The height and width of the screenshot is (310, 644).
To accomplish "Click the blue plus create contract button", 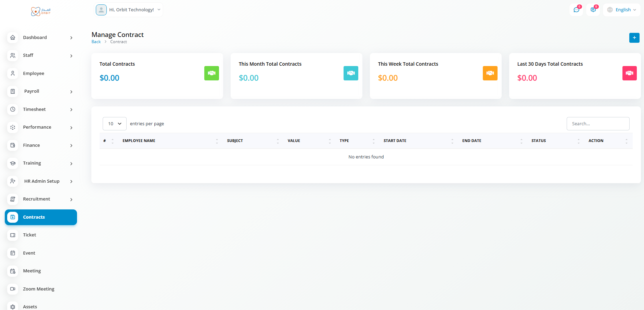I will 634,38.
